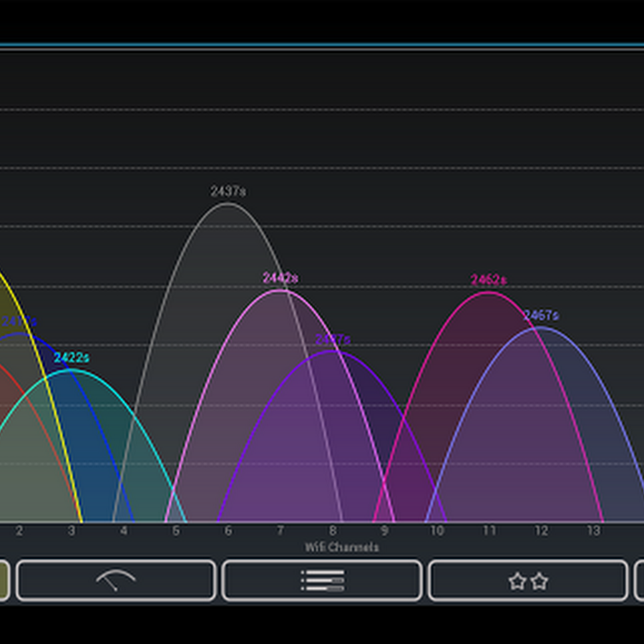
Task: Select the cyan 2422s network label
Action: (x=72, y=357)
